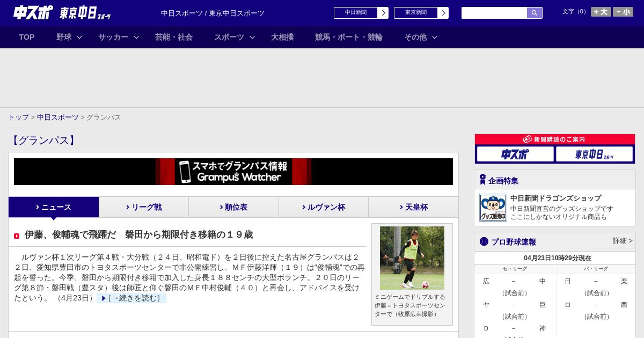Viewport: 644px width, 338px height.
Task: Click photo caption ミニゲームでドリブルする伊藤
Action: 410,305
